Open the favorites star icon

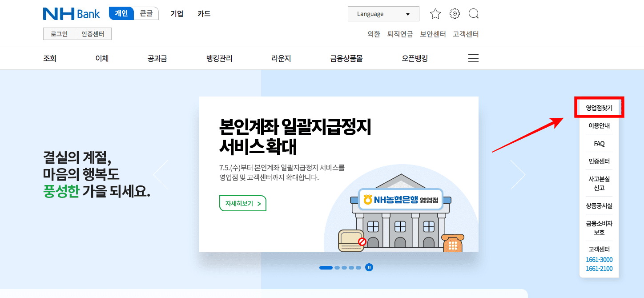(x=435, y=14)
